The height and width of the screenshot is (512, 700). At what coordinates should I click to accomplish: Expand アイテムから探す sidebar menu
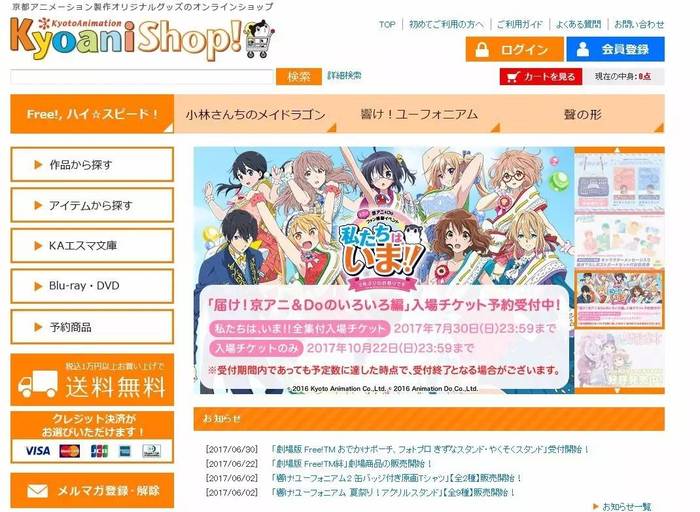pos(92,205)
